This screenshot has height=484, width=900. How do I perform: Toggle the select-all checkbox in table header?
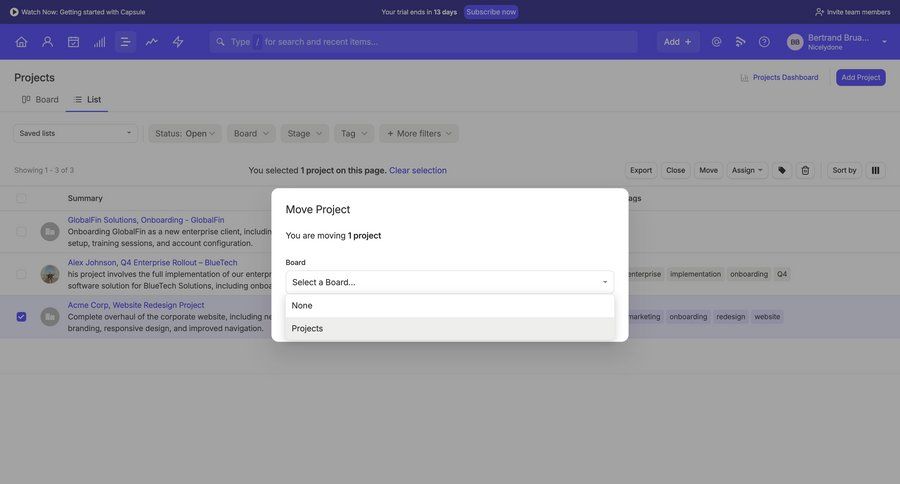21,198
